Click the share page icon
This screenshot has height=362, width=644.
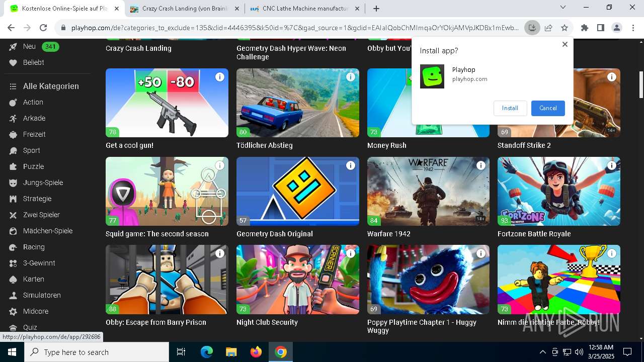coord(548,28)
